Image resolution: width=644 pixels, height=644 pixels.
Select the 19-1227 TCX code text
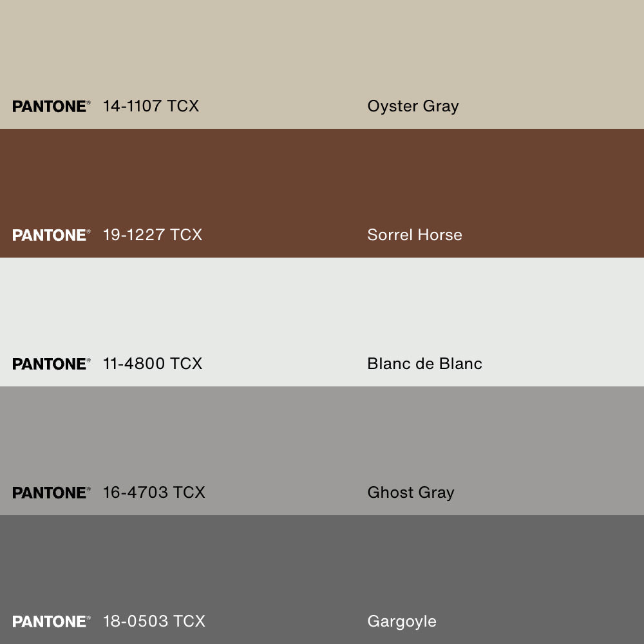(x=153, y=235)
